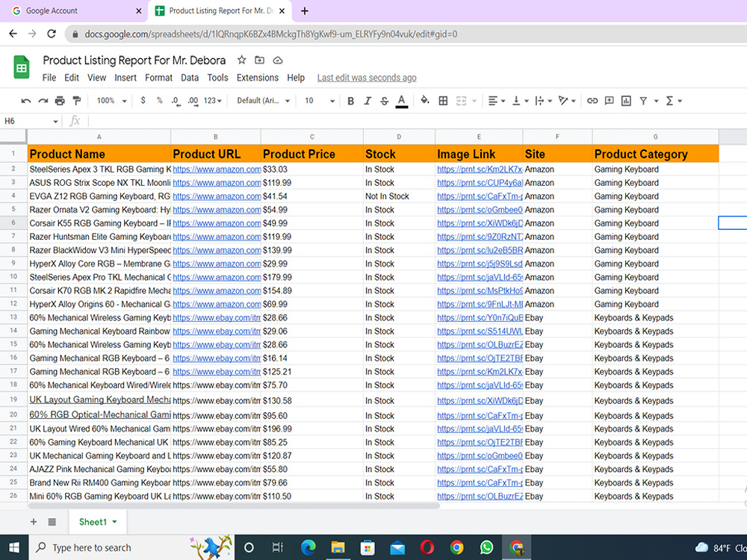
Task: Select row 10 header
Action: [13, 277]
